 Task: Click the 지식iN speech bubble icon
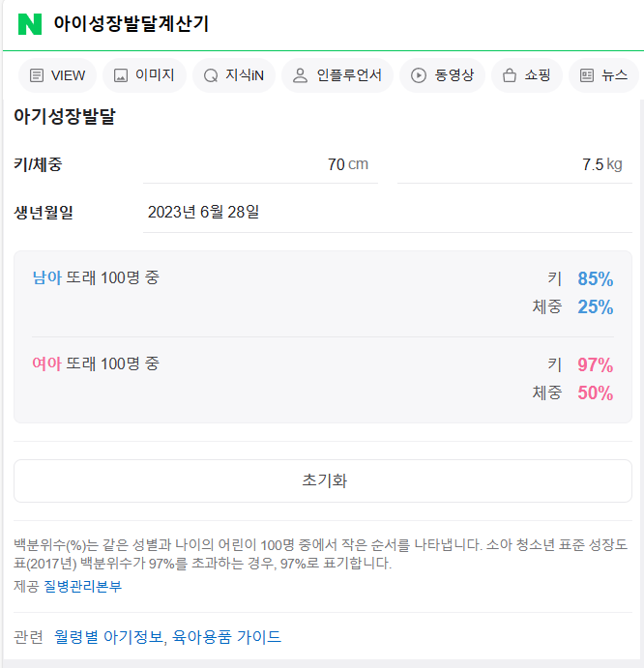(x=211, y=75)
